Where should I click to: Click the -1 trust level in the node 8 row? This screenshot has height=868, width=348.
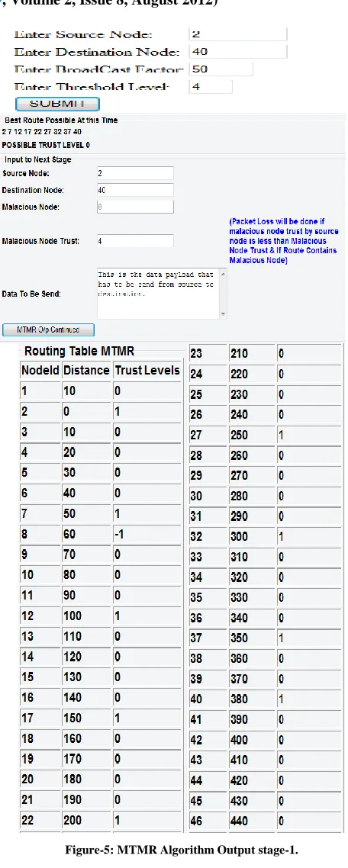[121, 534]
